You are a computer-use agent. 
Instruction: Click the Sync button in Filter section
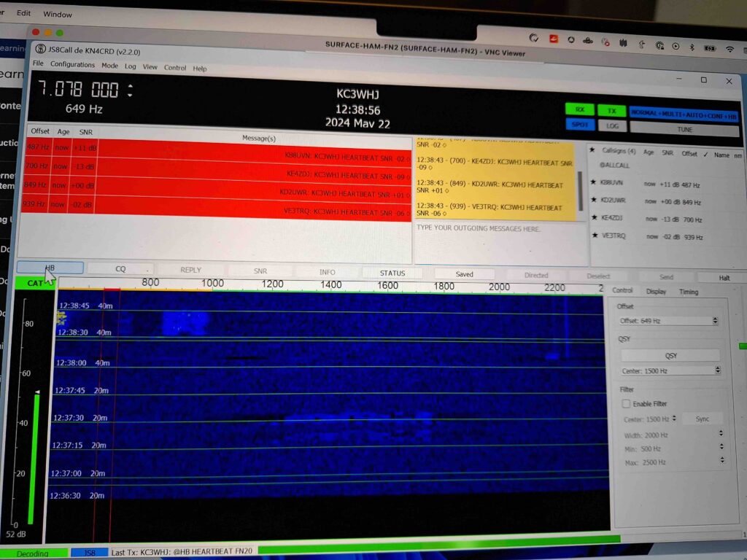(703, 419)
